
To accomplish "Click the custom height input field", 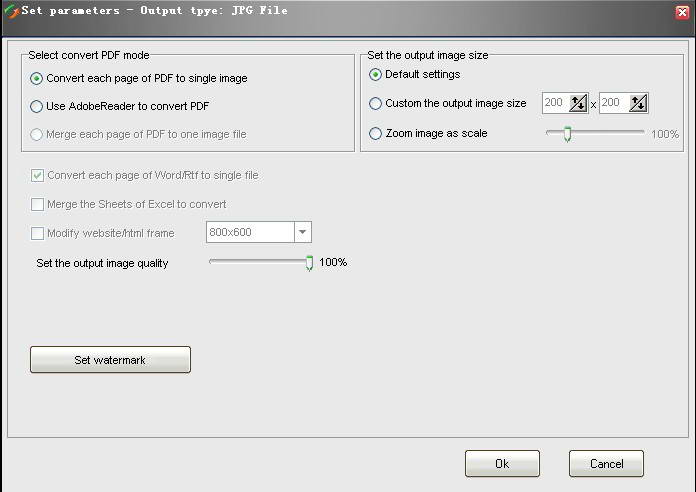I will [614, 103].
